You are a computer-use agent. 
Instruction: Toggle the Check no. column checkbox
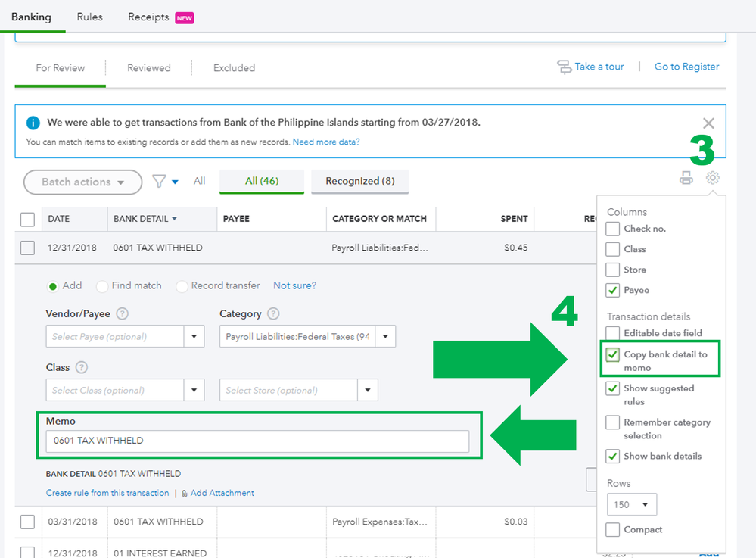612,229
